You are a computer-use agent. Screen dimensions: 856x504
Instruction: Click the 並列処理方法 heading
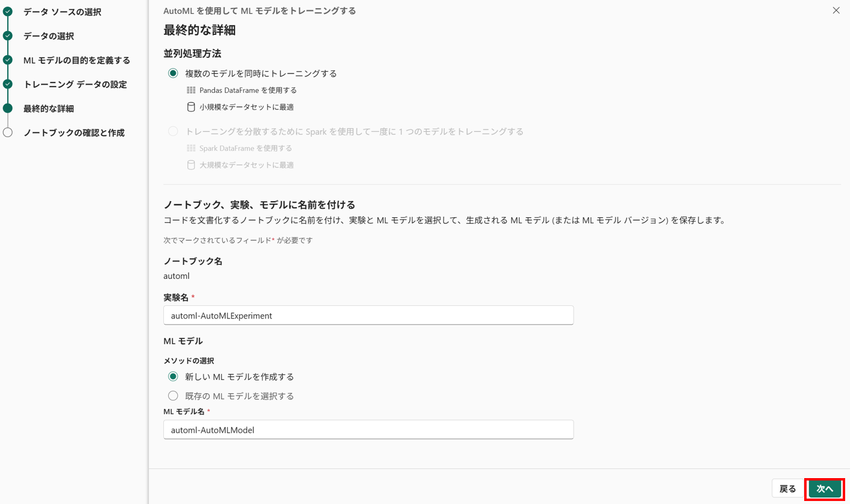point(192,53)
